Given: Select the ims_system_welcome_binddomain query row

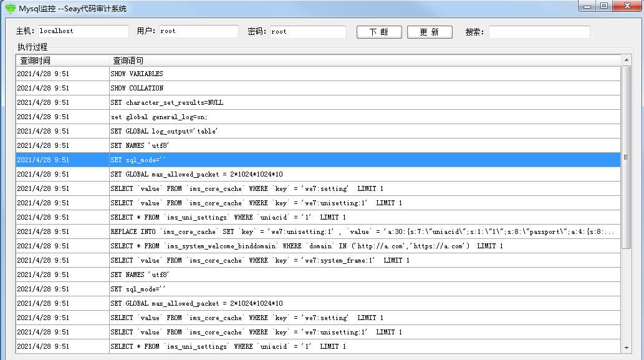Looking at the screenshot, I should click(x=319, y=246).
